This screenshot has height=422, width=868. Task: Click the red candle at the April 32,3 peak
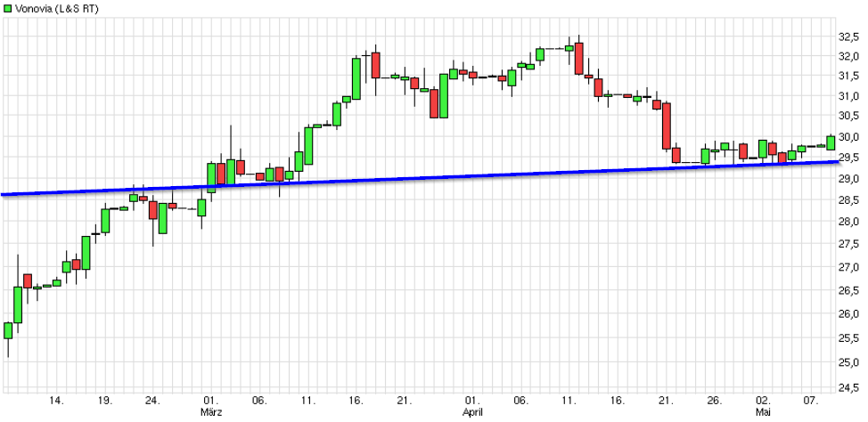[x=579, y=58]
